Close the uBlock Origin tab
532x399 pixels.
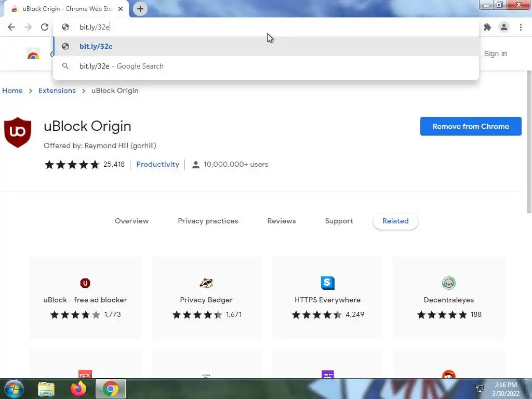pos(121,9)
